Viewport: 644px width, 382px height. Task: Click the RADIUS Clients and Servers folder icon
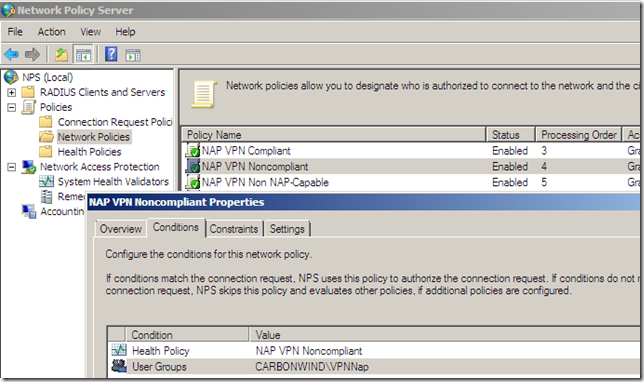click(28, 92)
